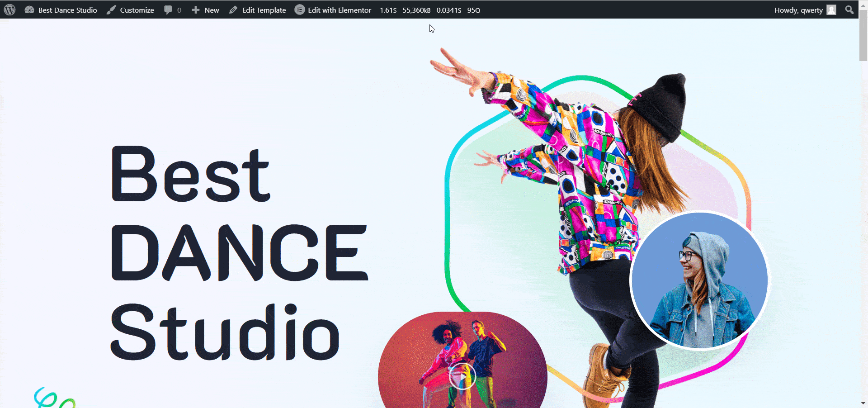Play the dance video
The width and height of the screenshot is (868, 408).
pos(462,376)
